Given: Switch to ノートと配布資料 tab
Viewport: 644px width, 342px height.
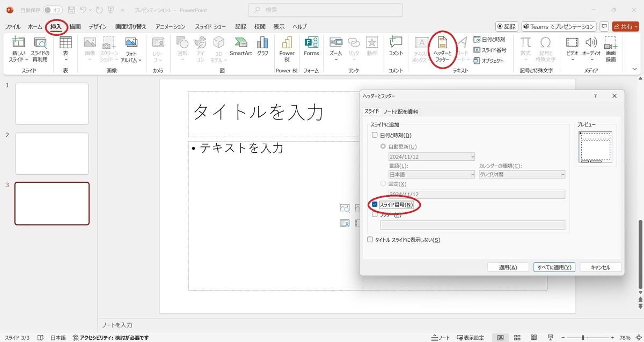Looking at the screenshot, I should (400, 111).
